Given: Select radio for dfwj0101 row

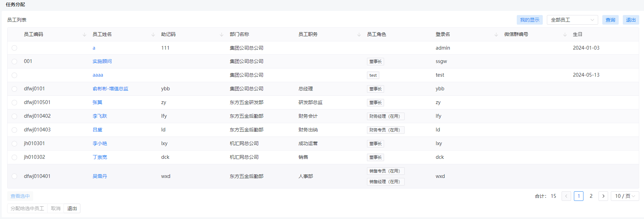Looking at the screenshot, I should tap(14, 89).
